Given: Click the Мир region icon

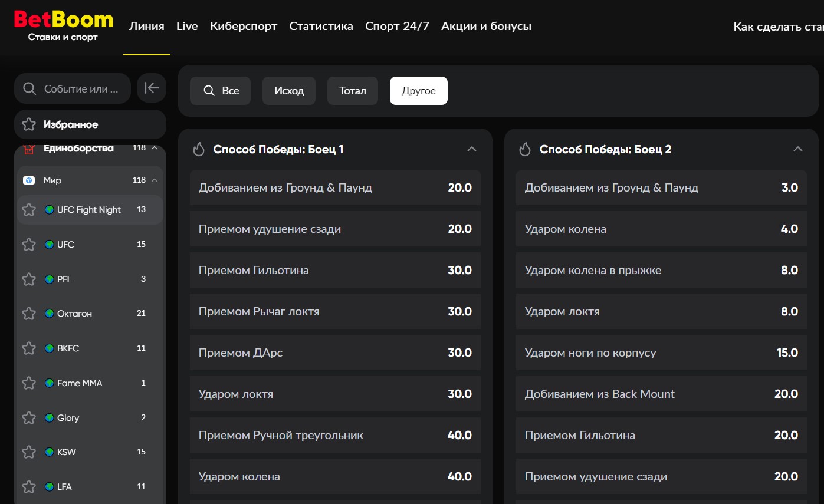Looking at the screenshot, I should [x=28, y=180].
